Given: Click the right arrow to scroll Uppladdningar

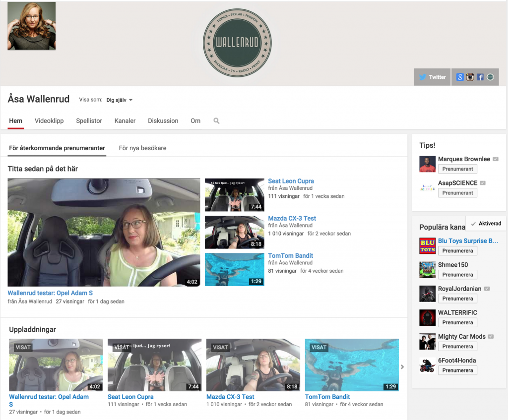Looking at the screenshot, I should (x=402, y=367).
